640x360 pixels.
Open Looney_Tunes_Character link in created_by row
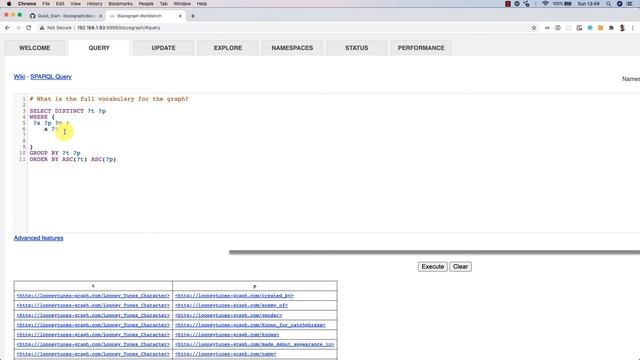tap(93, 296)
